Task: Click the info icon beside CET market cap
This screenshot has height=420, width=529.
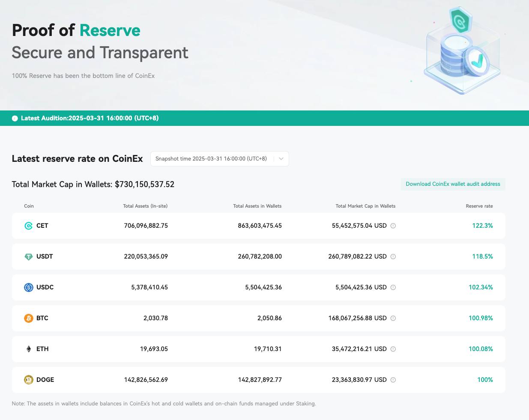Action: click(393, 226)
